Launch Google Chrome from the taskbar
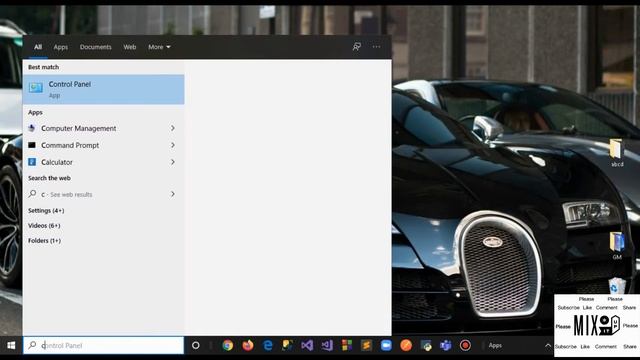This screenshot has width=640, height=360. pos(228,345)
